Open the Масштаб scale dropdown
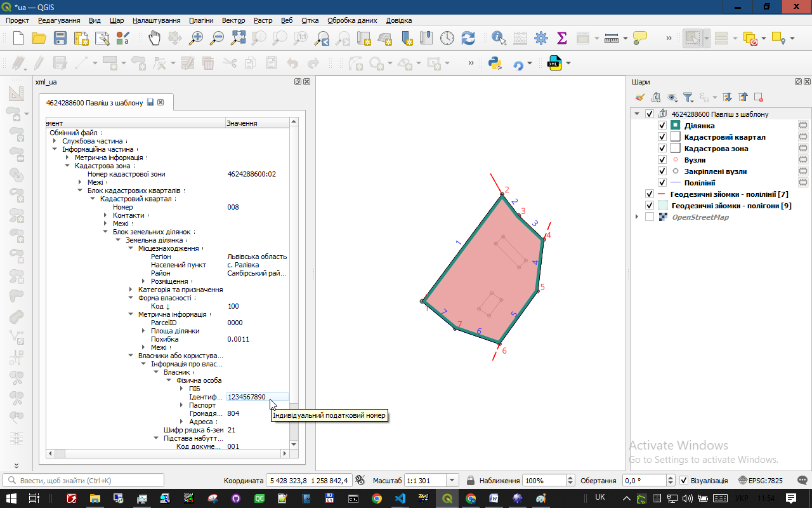This screenshot has width=812, height=508. (452, 481)
